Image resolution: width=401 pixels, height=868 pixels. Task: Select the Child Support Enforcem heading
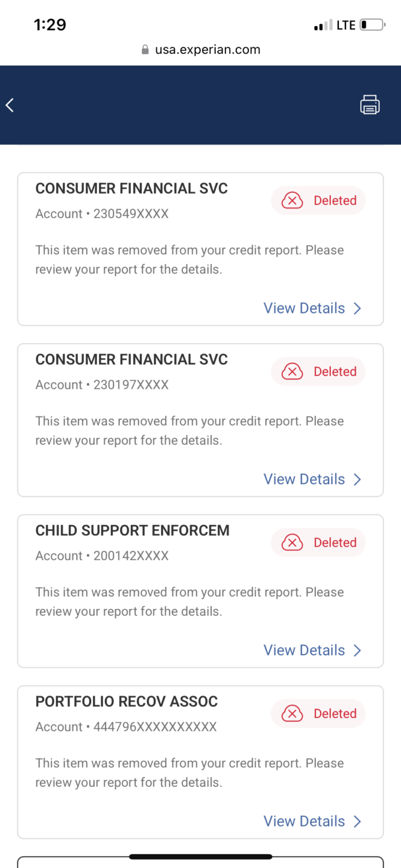(x=133, y=530)
